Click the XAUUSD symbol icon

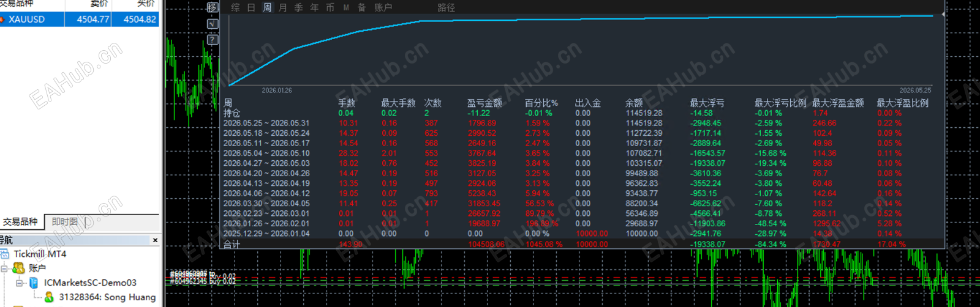(x=2, y=19)
